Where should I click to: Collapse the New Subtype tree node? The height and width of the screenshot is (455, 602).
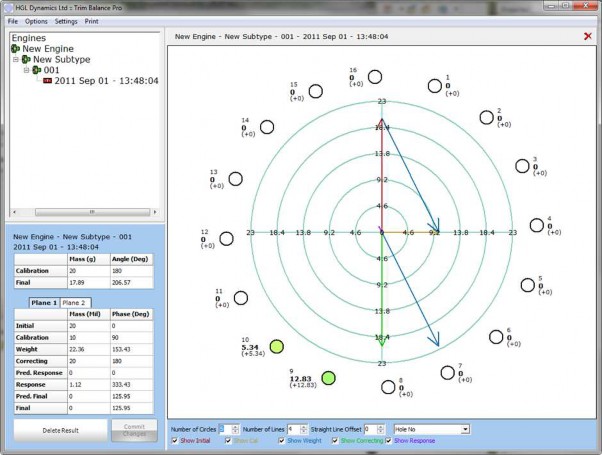tap(15, 59)
